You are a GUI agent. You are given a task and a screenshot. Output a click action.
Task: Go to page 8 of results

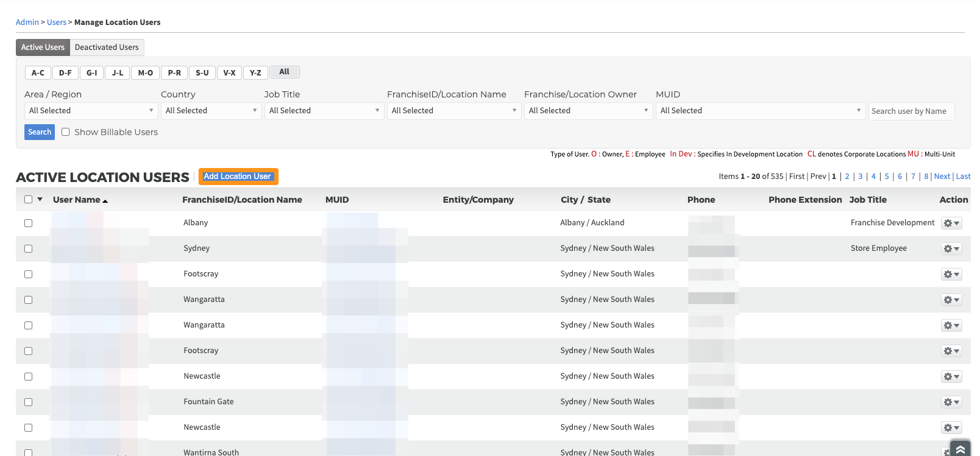[926, 177]
